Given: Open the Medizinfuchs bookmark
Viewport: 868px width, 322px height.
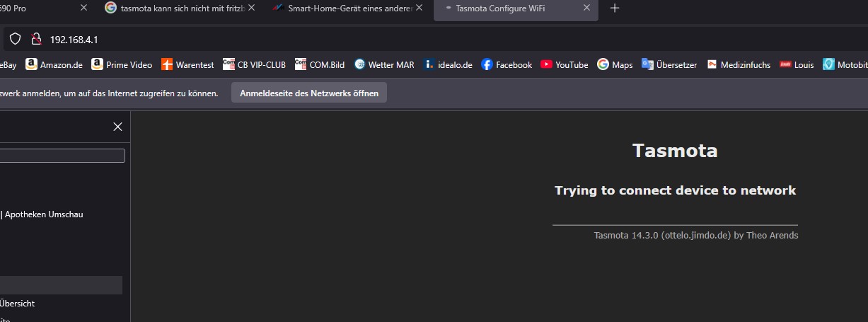Looking at the screenshot, I should tap(739, 64).
